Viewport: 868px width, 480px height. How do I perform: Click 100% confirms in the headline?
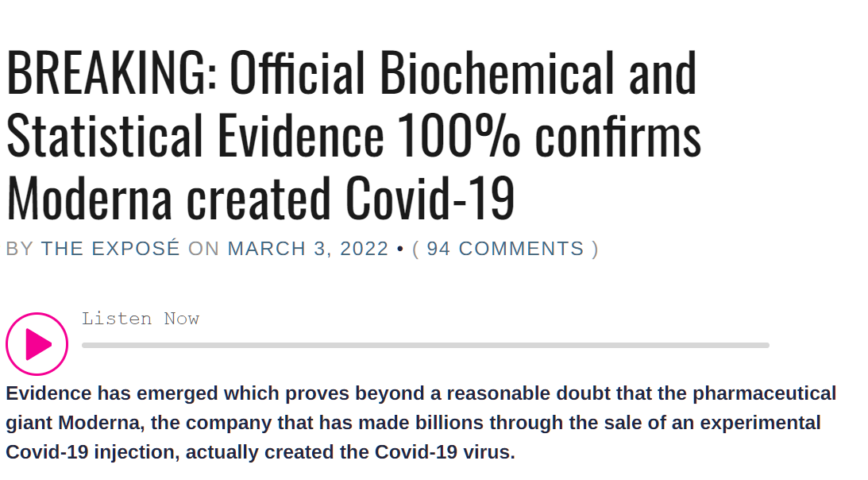tap(549, 135)
